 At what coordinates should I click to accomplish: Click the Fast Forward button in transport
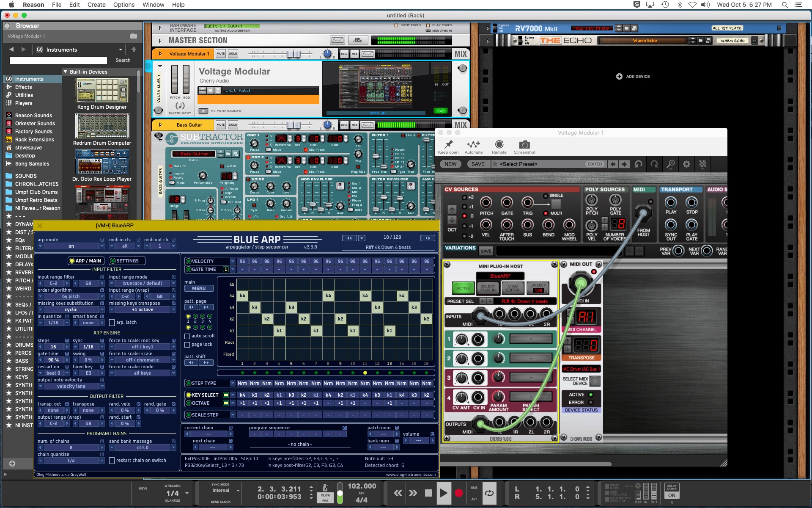point(413,493)
